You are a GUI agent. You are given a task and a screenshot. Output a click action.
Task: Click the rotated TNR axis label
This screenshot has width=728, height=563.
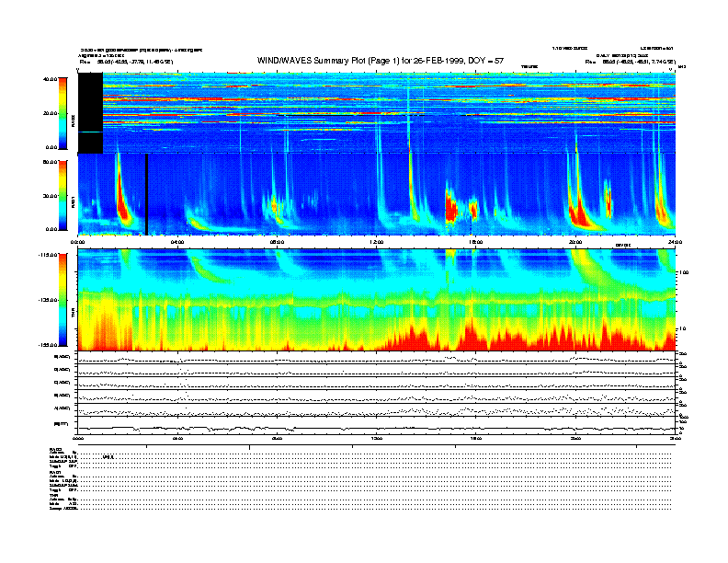point(73,315)
